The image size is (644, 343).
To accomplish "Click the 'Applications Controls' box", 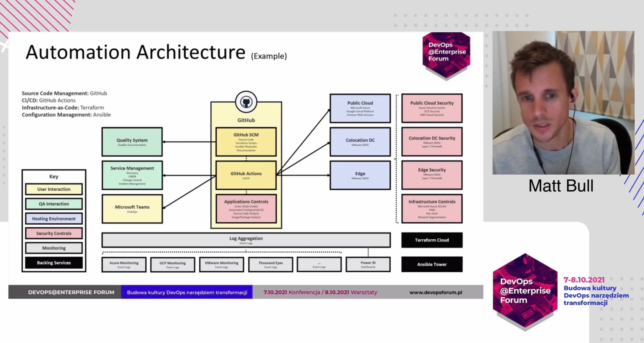I will 246,209.
